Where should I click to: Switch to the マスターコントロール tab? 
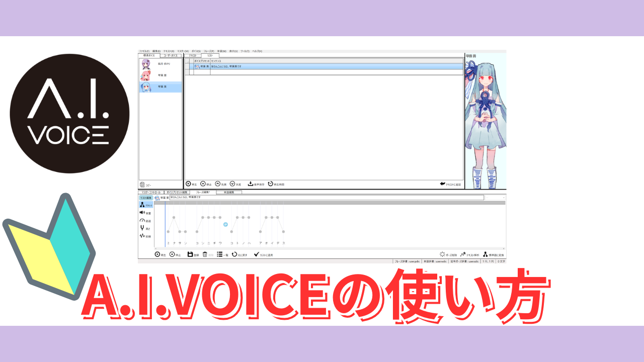[150, 192]
